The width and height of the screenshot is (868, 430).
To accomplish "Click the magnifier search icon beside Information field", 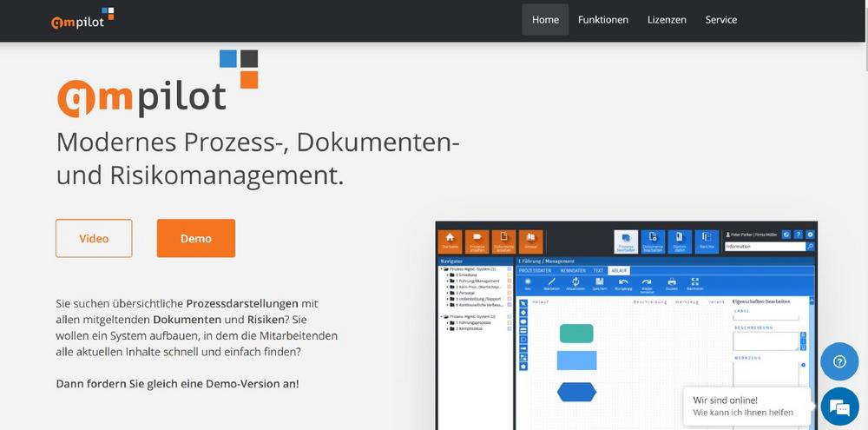I will coord(811,247).
